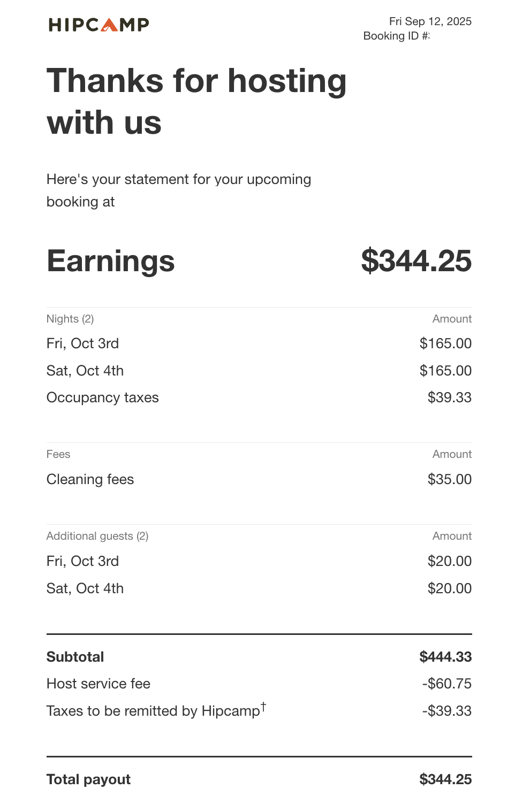Select the $444.33 subtotal amount

pyautogui.click(x=445, y=657)
